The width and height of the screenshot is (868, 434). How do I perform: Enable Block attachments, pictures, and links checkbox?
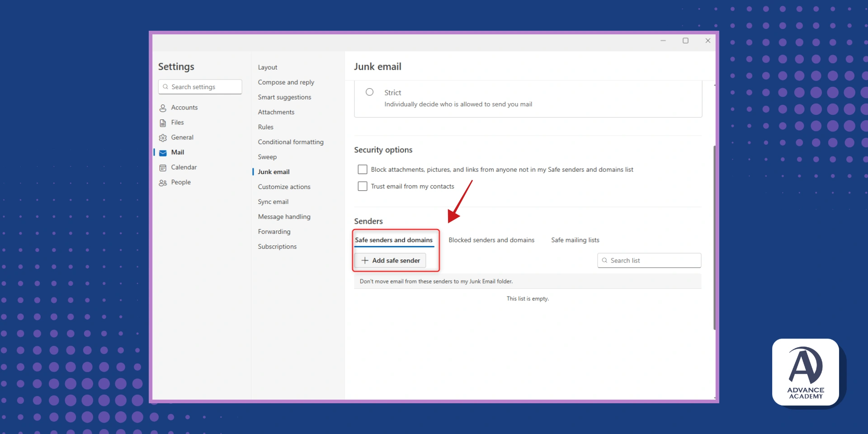(363, 170)
